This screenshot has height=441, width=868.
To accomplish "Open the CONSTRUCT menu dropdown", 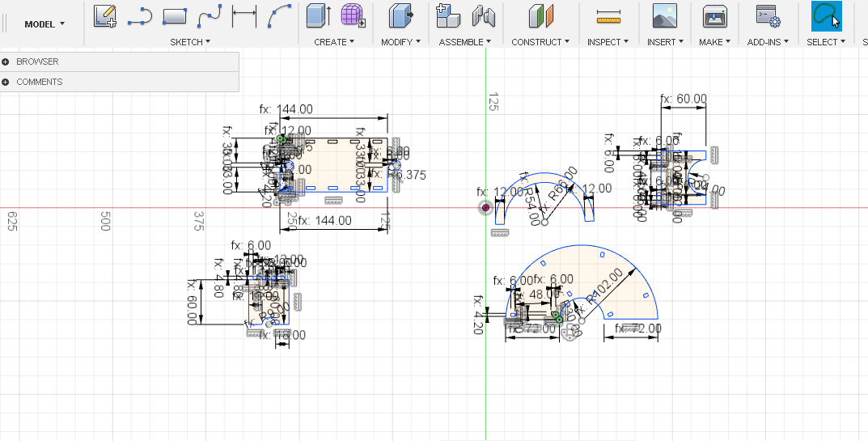I will pos(540,41).
